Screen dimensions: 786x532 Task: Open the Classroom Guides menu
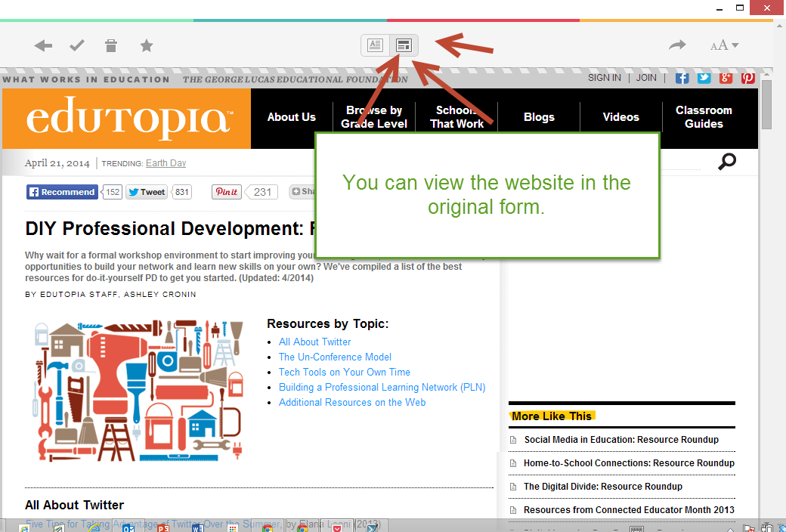704,117
